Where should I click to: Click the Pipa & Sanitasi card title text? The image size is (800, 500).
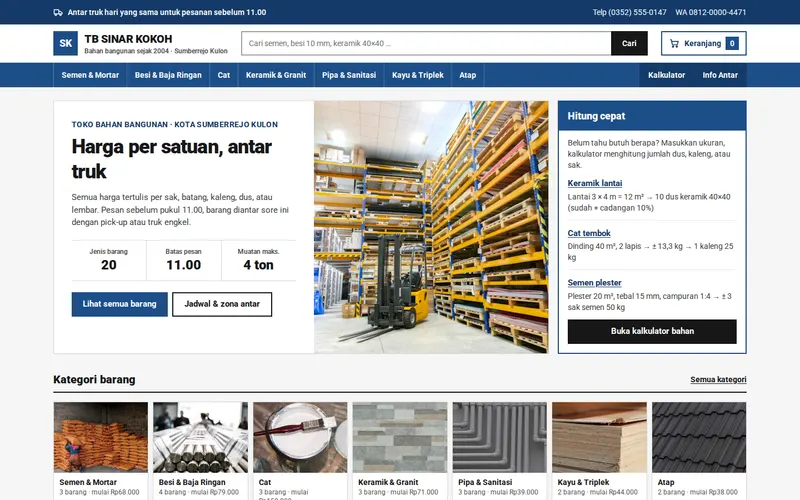485,482
